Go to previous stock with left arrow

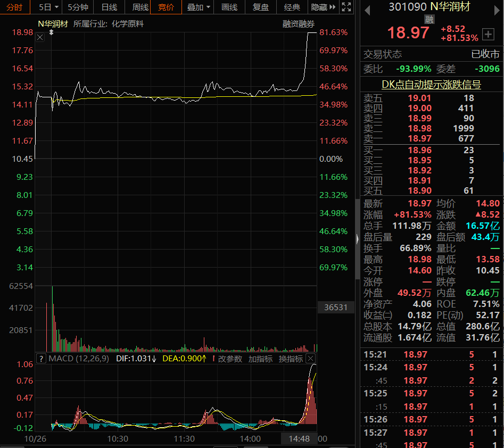pos(367,11)
